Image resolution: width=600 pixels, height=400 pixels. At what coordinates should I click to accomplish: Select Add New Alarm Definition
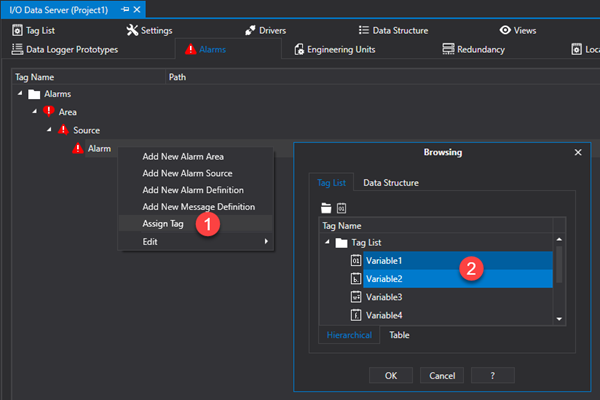[192, 190]
